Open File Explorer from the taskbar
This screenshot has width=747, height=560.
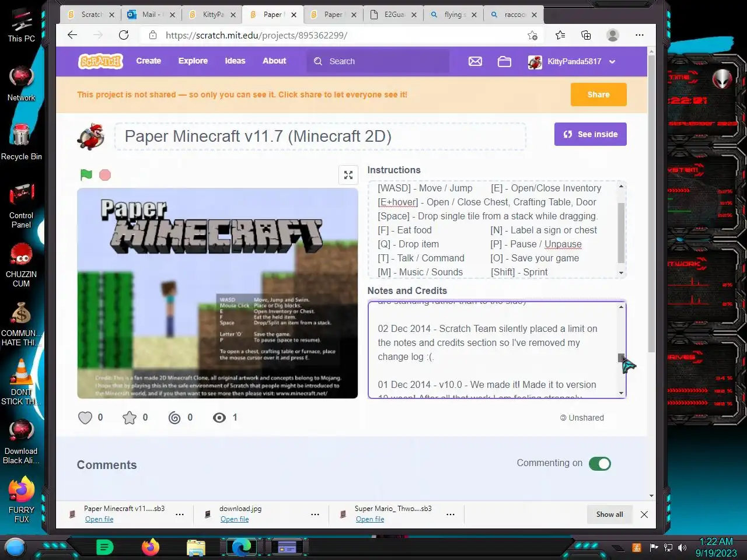pos(196,547)
